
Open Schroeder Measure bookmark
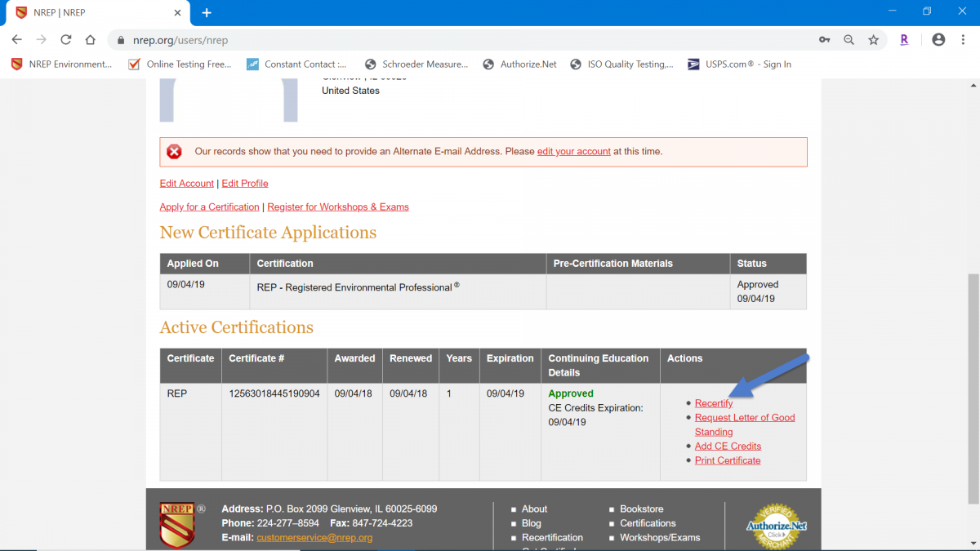click(416, 64)
